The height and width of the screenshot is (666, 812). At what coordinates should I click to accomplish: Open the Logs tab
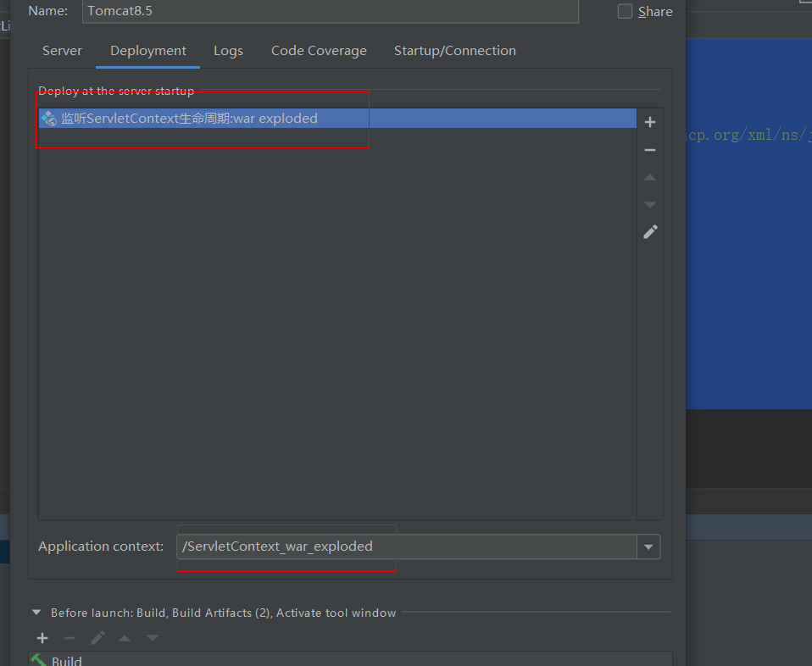click(x=228, y=51)
